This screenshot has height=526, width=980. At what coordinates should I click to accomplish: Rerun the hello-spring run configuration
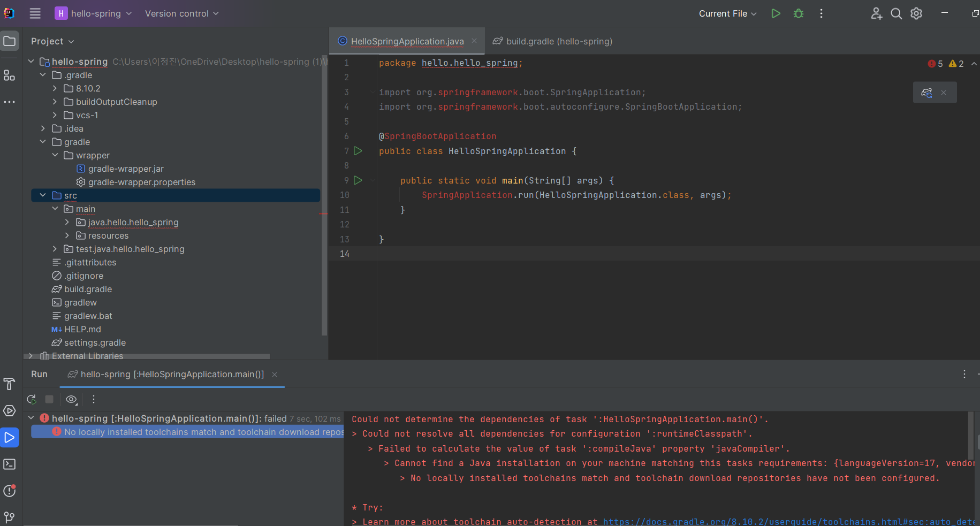(32, 399)
